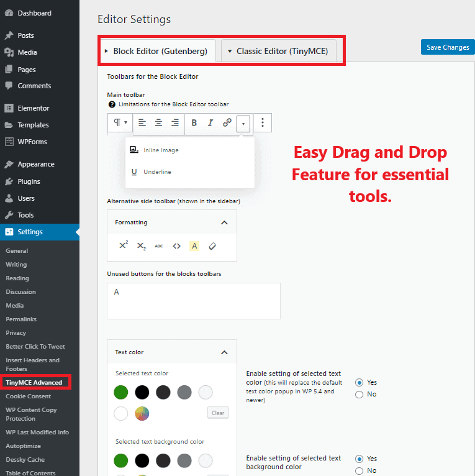This screenshot has height=476, width=475.
Task: Open the Autoptimize settings link
Action: (x=23, y=446)
